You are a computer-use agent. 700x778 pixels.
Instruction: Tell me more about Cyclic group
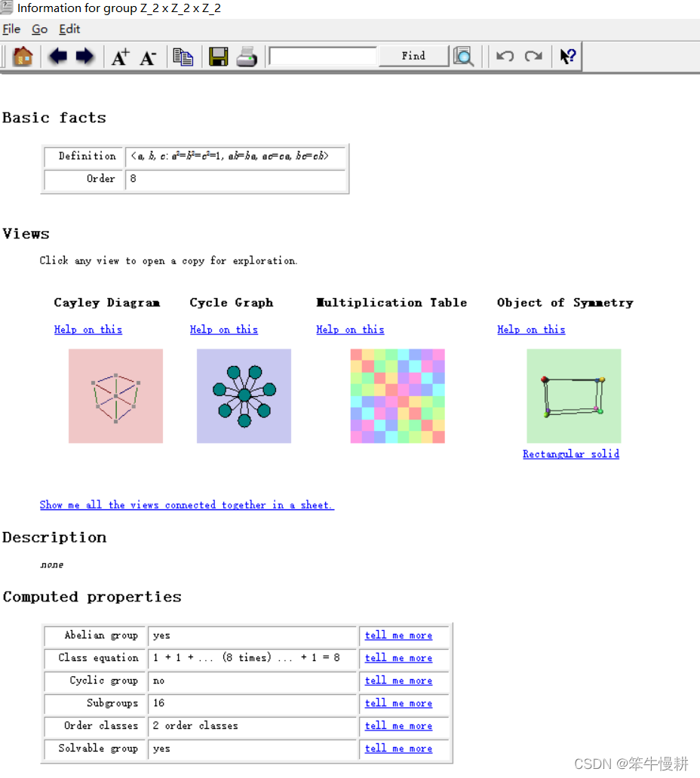click(x=398, y=681)
